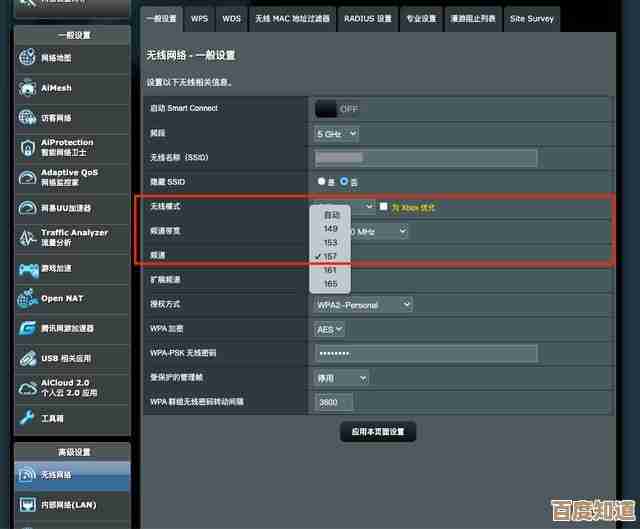640x529 pixels.
Task: Click the WPA-PSK 无线密码 password field
Action: 426,353
